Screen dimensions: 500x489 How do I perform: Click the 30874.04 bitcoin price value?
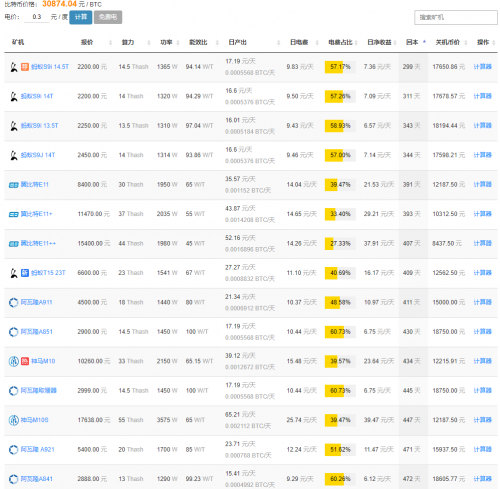[x=59, y=4]
